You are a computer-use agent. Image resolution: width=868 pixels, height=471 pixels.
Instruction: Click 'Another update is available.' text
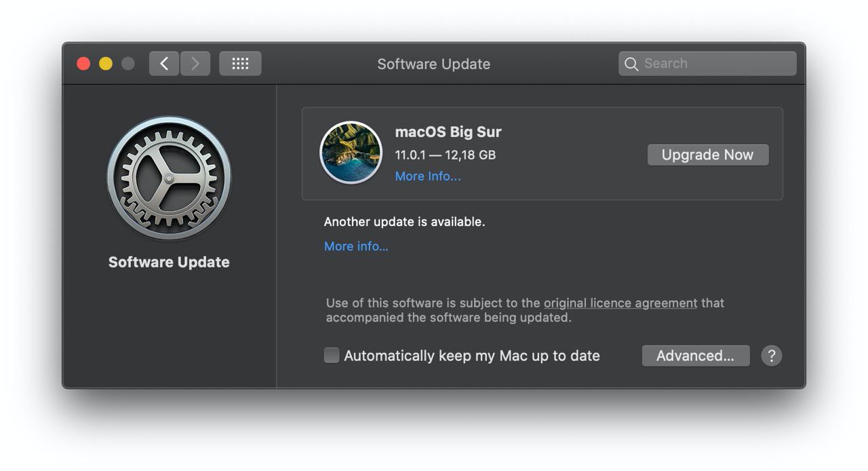pos(405,222)
